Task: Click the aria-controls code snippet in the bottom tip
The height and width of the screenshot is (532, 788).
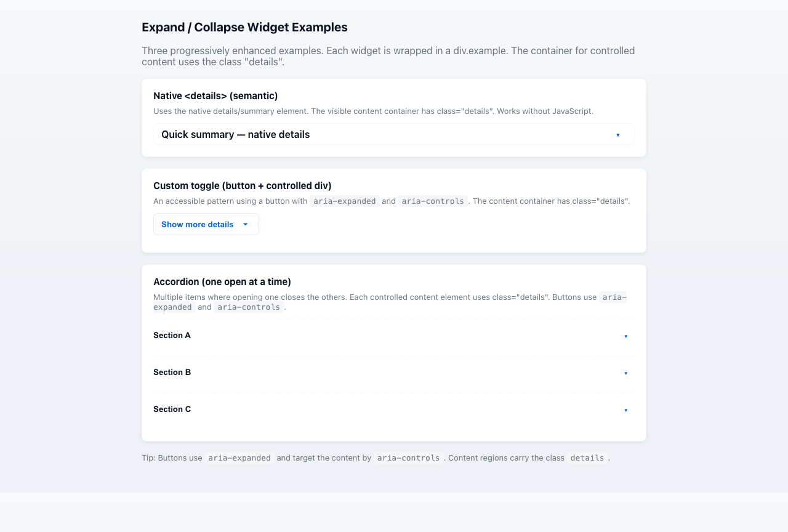Action: click(408, 458)
